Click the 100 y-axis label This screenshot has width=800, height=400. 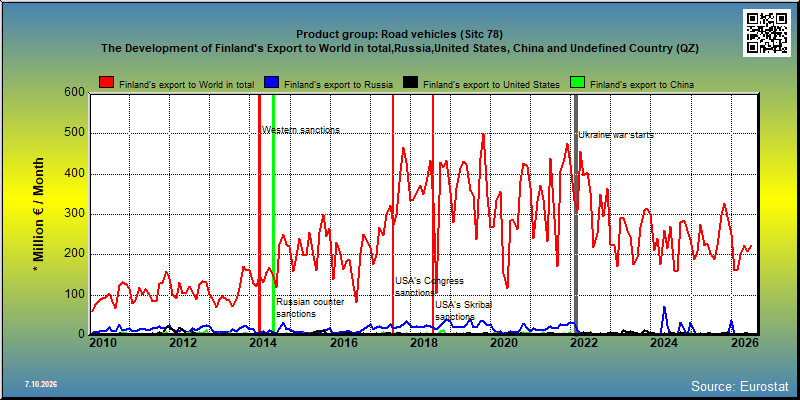tap(76, 295)
